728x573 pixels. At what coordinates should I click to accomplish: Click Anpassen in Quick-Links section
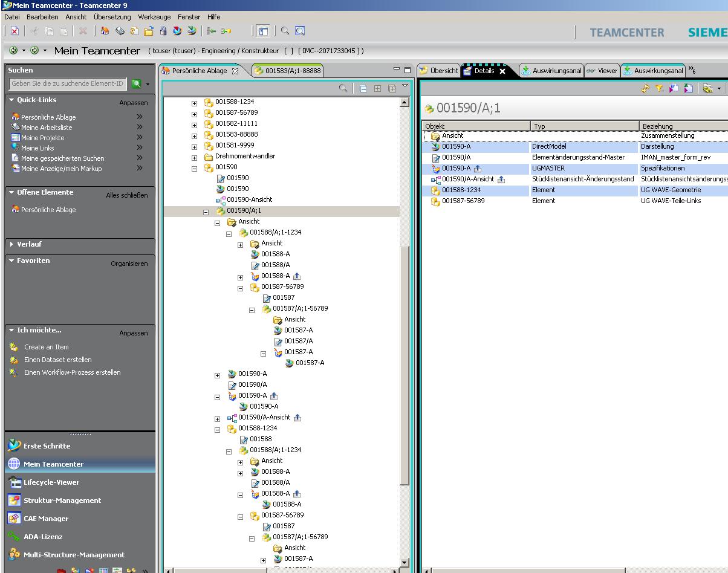click(134, 103)
